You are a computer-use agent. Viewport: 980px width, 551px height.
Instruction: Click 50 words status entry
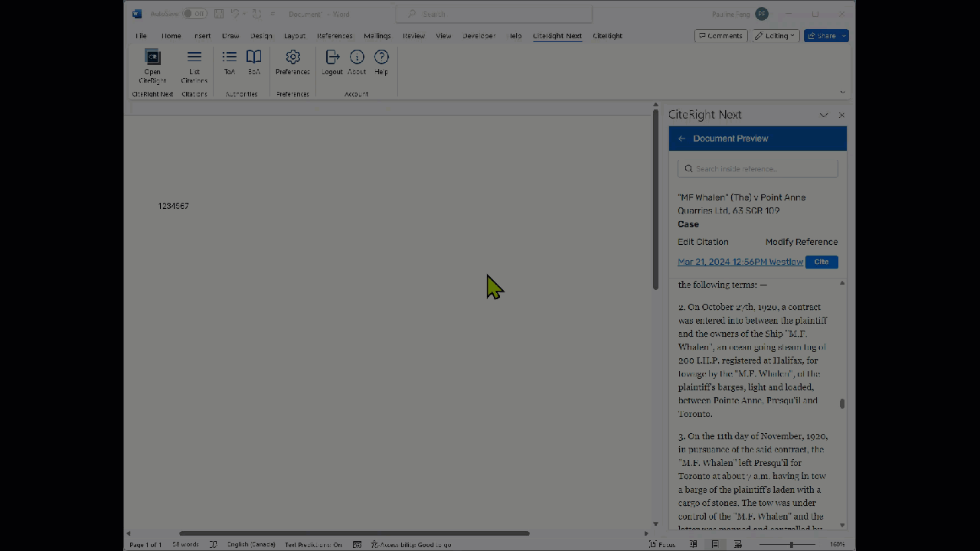coord(186,544)
